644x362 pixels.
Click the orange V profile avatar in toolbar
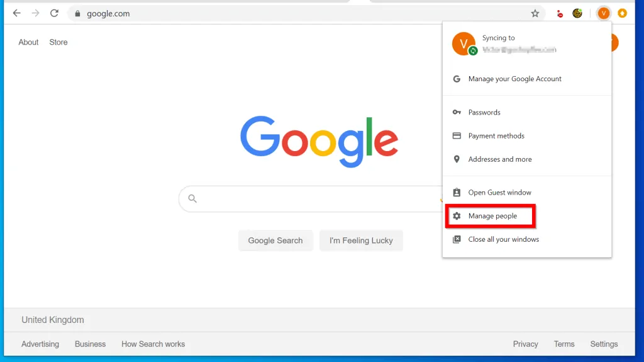tap(603, 14)
